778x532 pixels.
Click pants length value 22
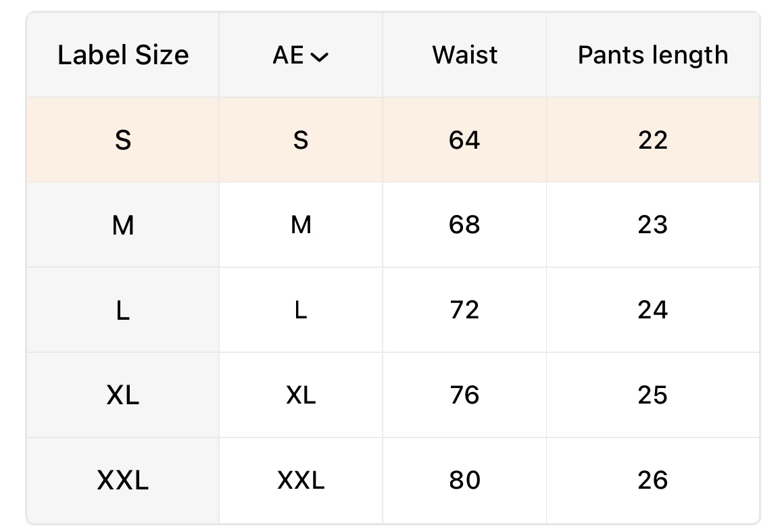click(x=653, y=141)
